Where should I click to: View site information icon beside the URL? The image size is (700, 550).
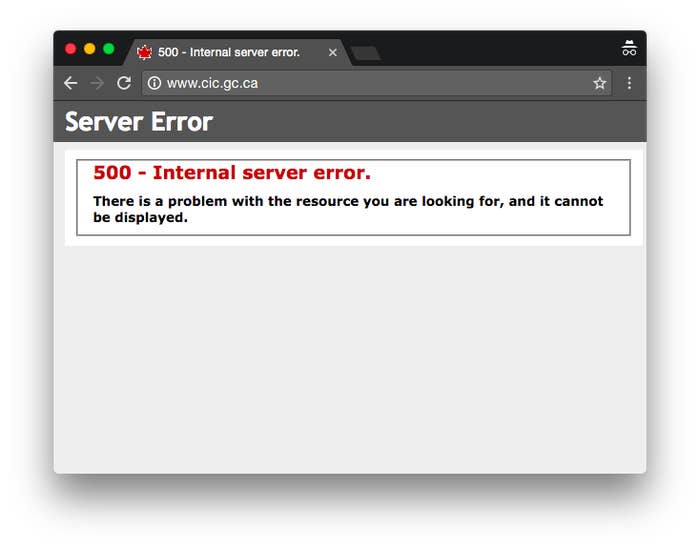(154, 83)
